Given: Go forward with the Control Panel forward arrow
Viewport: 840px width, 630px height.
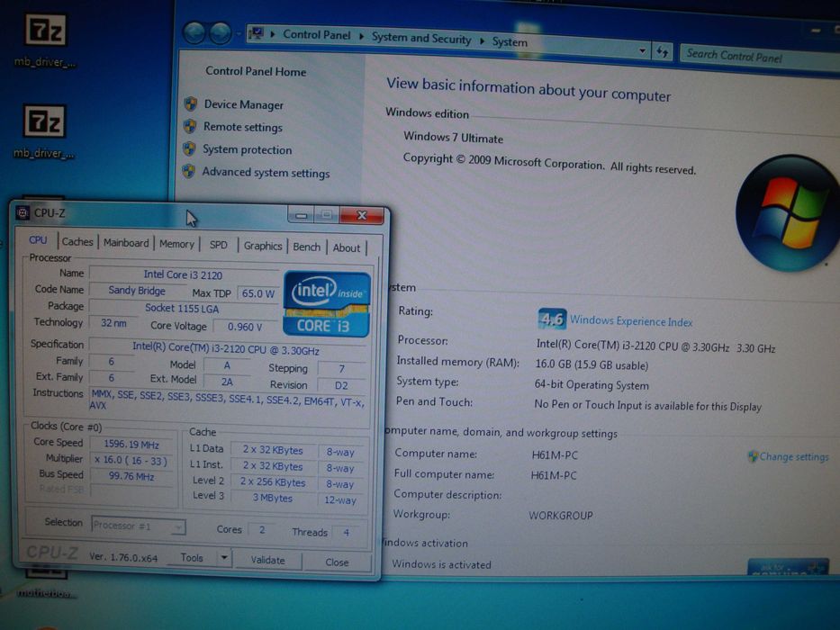Looking at the screenshot, I should (221, 34).
